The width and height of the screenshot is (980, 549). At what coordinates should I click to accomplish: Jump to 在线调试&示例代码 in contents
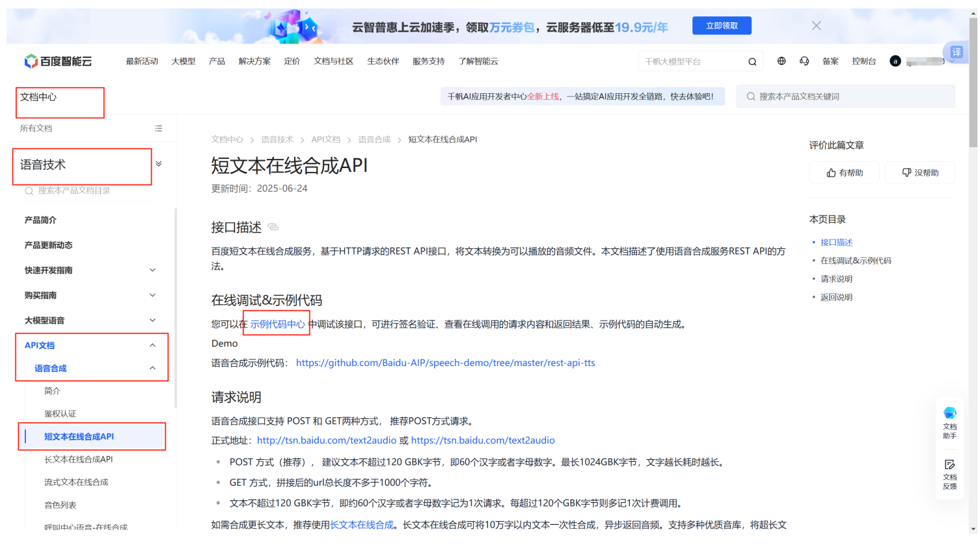(856, 260)
